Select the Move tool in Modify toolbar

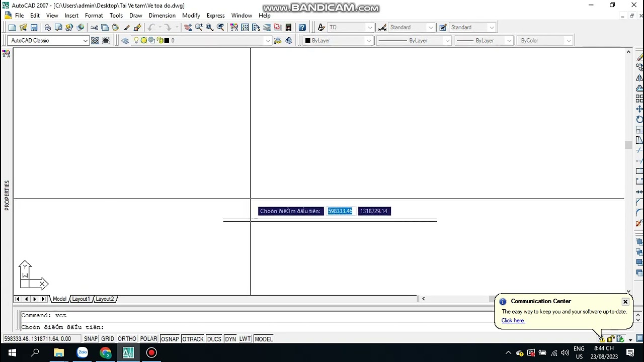click(x=639, y=109)
